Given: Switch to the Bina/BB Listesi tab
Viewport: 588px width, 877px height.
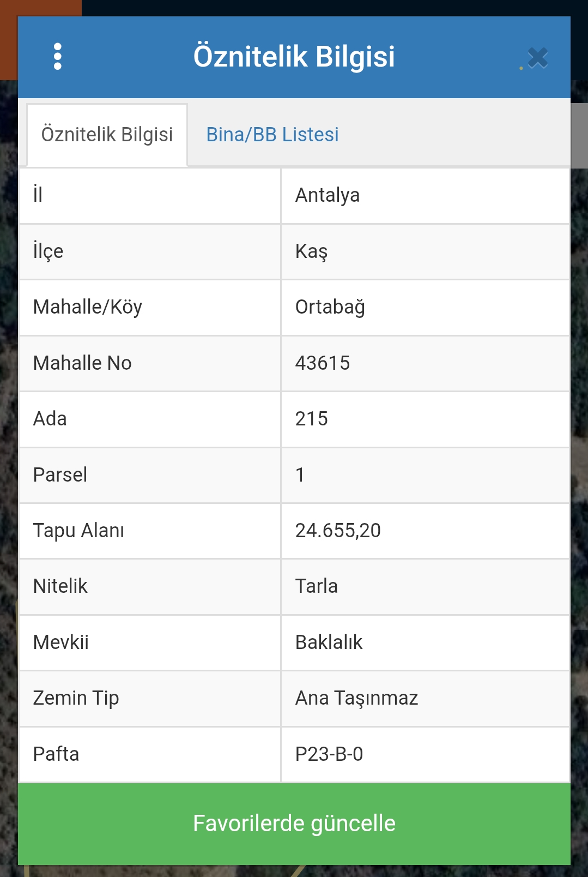Looking at the screenshot, I should tap(272, 135).
